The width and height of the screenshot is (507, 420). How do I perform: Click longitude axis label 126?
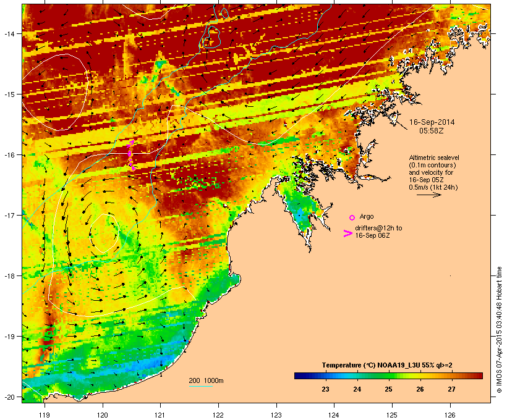pyautogui.click(x=450, y=415)
